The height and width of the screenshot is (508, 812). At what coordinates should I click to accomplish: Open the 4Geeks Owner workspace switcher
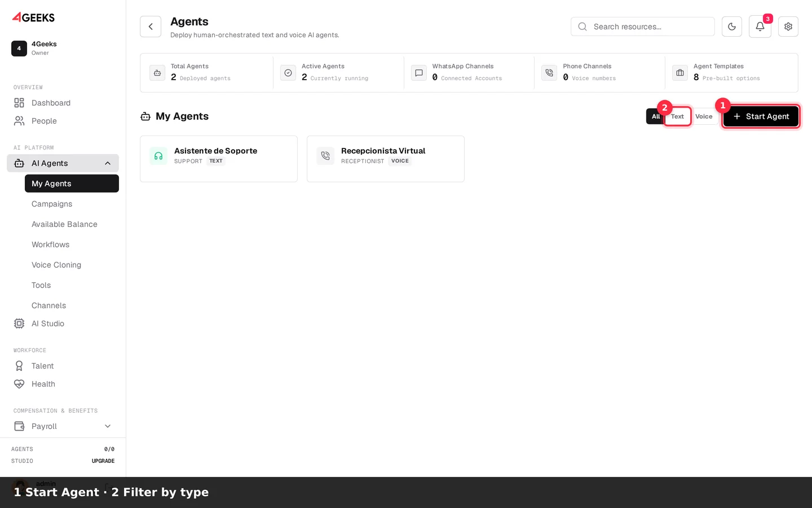[63, 49]
